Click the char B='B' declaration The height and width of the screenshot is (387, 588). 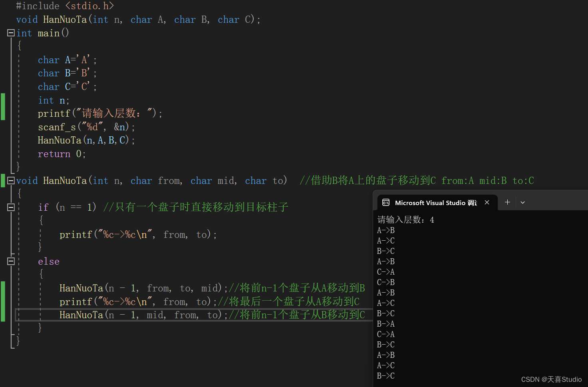tap(67, 73)
